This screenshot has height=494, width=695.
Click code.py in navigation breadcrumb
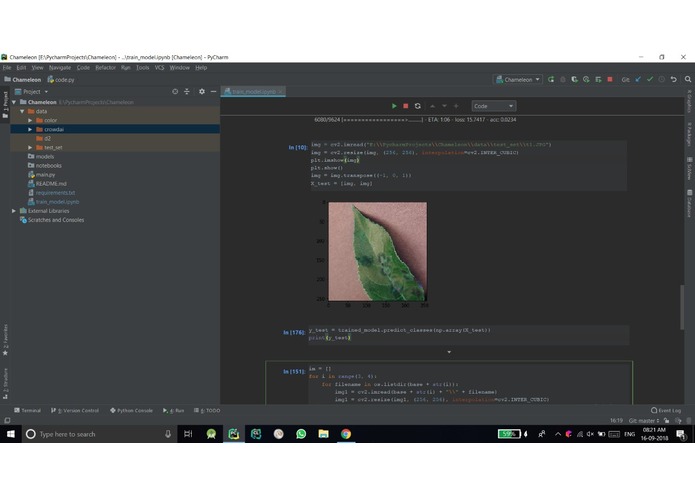[x=61, y=80]
